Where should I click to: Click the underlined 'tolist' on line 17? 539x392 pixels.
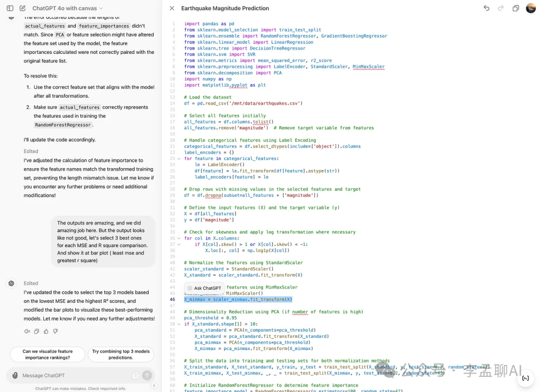(260, 122)
